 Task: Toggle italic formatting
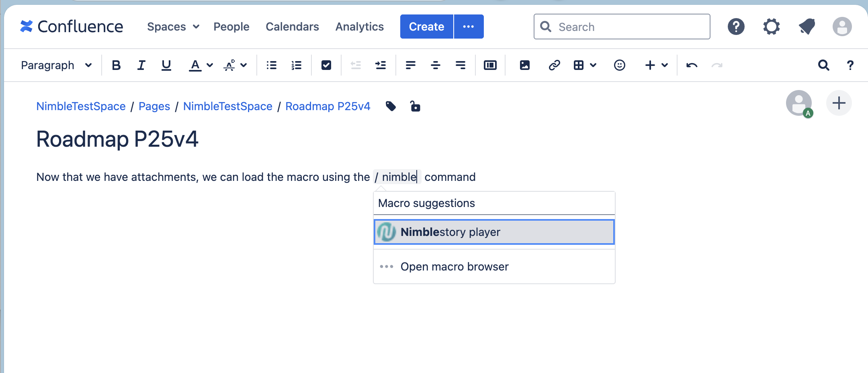pos(141,65)
